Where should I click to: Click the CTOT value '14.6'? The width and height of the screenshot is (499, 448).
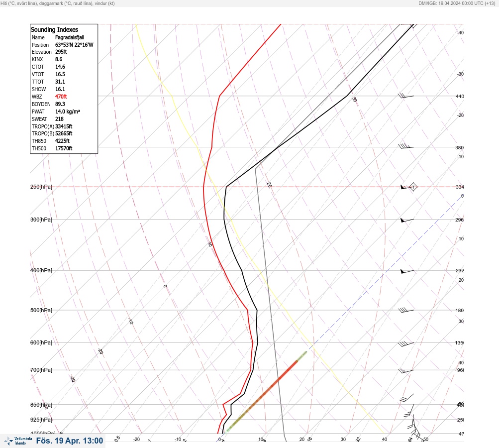[x=60, y=67]
